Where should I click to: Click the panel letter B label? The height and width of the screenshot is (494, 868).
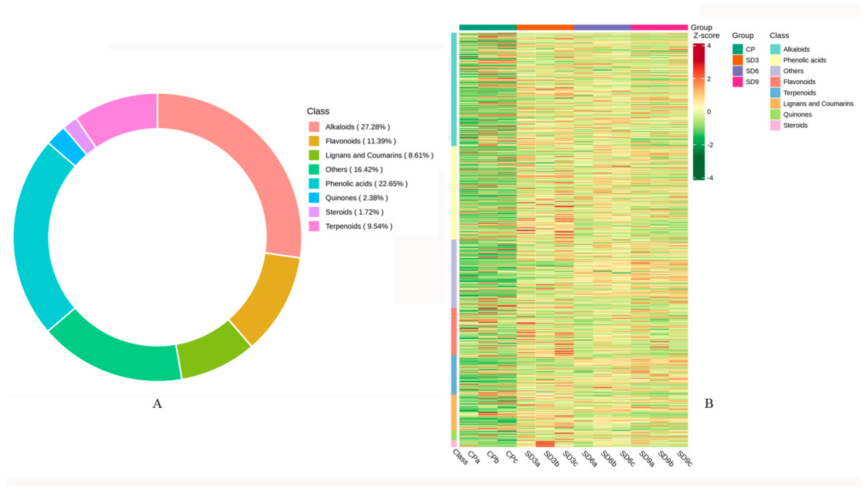709,403
